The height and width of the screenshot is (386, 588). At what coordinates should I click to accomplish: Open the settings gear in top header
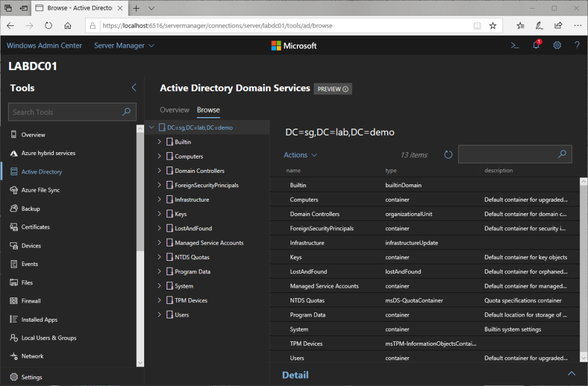[556, 46]
